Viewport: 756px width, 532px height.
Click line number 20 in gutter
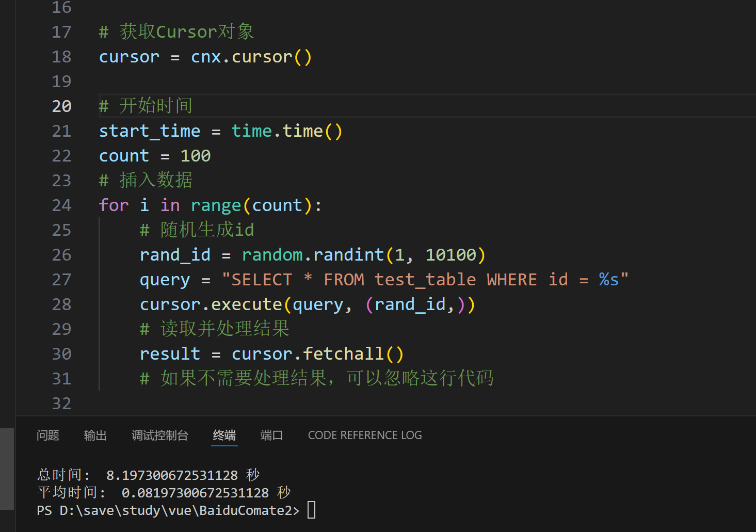[62, 106]
